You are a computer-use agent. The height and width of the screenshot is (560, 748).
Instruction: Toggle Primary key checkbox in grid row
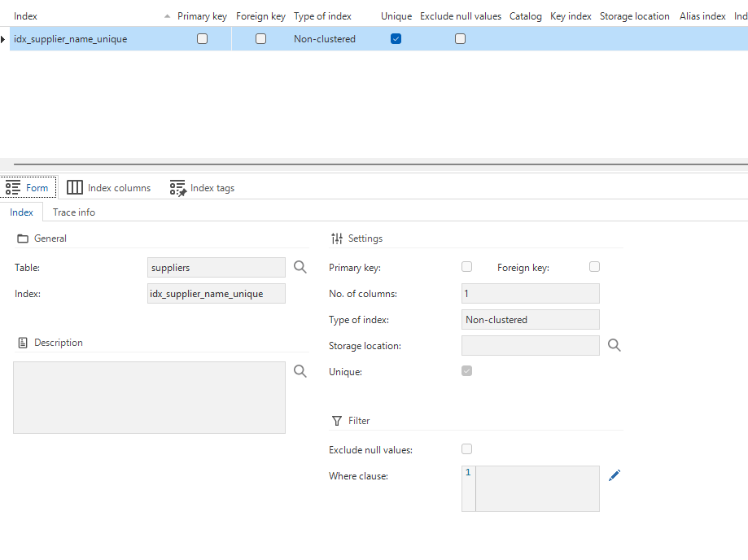point(203,38)
